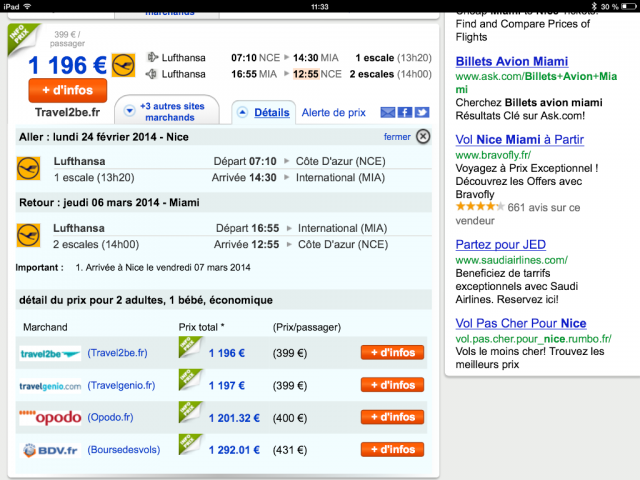
Task: Expand +3 autres sites marchands
Action: click(167, 111)
